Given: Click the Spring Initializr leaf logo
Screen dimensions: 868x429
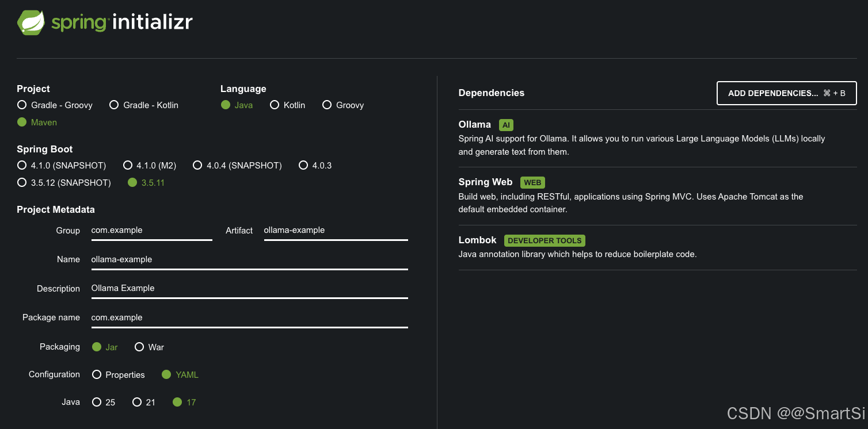Looking at the screenshot, I should (x=31, y=23).
